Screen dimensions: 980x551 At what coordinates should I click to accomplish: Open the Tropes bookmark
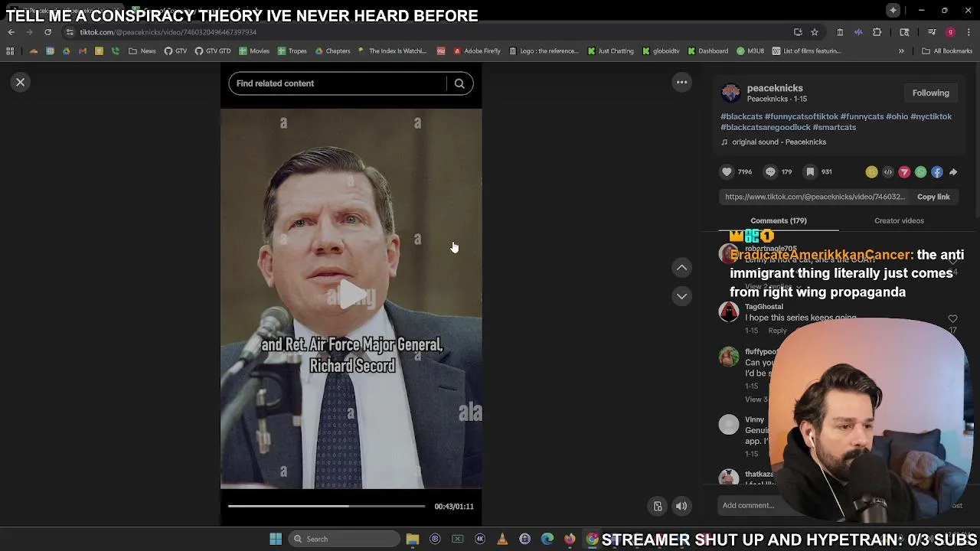tap(292, 51)
